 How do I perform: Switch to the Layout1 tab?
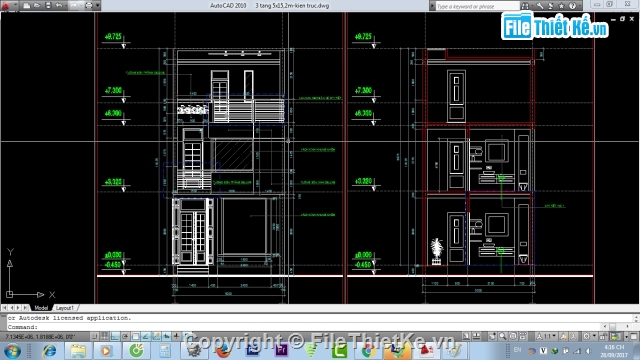click(x=64, y=308)
